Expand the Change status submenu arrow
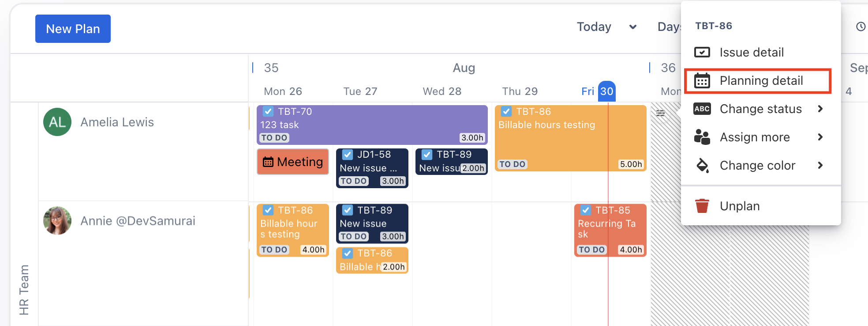The image size is (868, 326). tap(820, 109)
